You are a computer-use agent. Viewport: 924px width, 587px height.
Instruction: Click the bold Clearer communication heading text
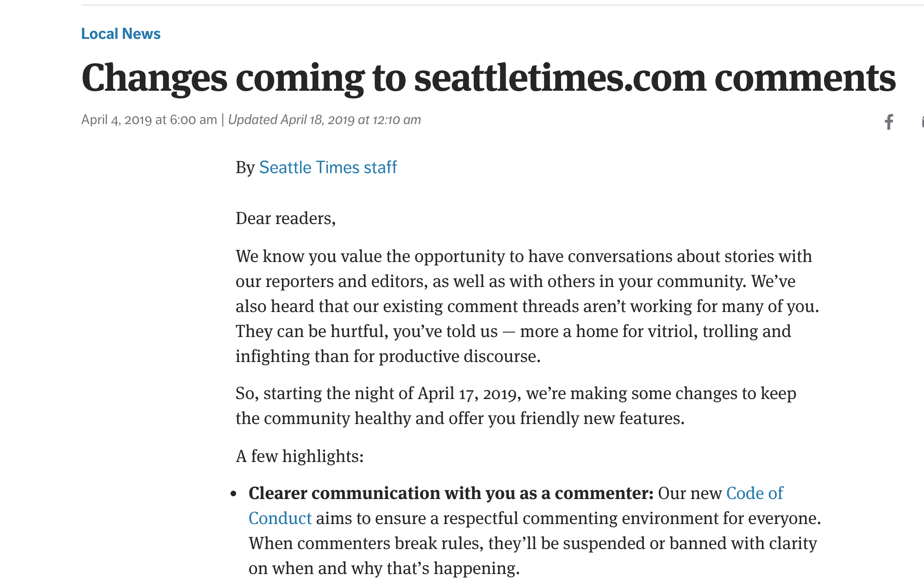(x=451, y=493)
